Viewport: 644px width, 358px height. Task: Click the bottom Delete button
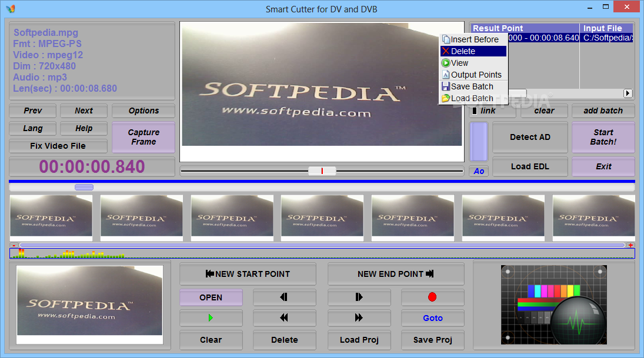point(284,340)
